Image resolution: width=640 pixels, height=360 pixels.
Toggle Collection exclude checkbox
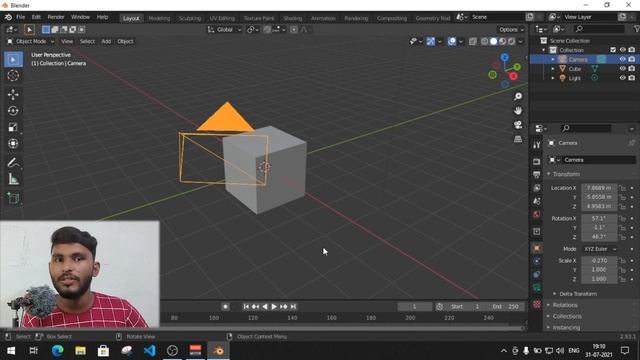click(613, 50)
